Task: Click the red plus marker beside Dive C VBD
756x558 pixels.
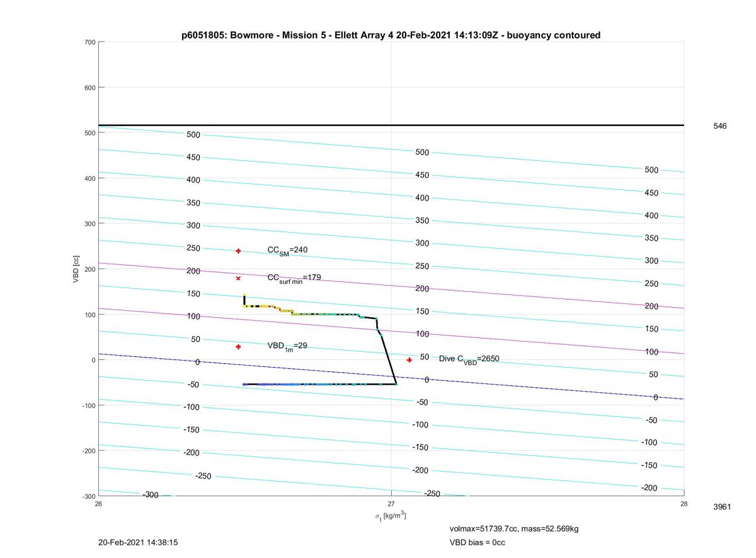Action: [x=409, y=360]
